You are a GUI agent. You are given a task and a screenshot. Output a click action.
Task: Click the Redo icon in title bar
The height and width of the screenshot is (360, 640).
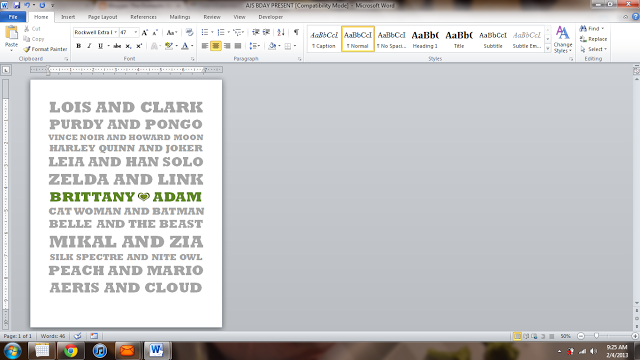42,5
